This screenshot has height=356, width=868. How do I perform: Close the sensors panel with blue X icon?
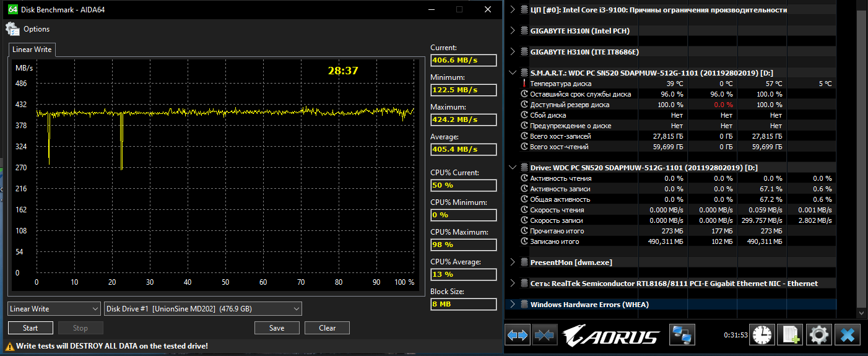pos(848,335)
